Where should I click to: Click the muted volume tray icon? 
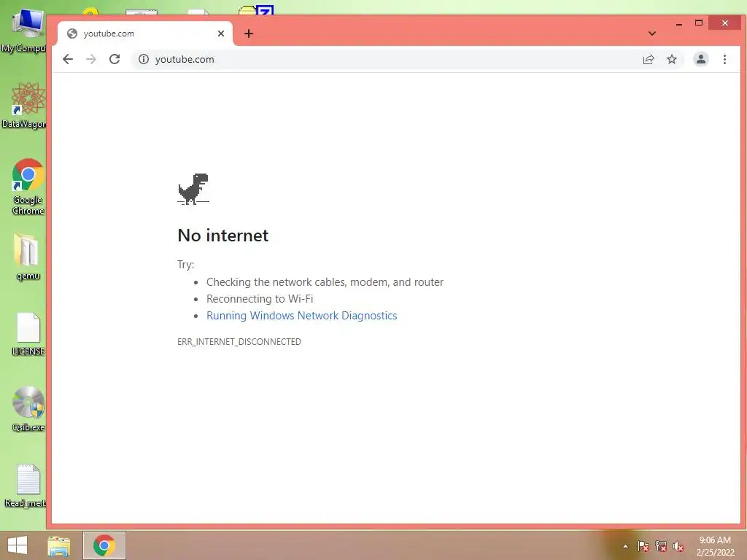coord(678,546)
